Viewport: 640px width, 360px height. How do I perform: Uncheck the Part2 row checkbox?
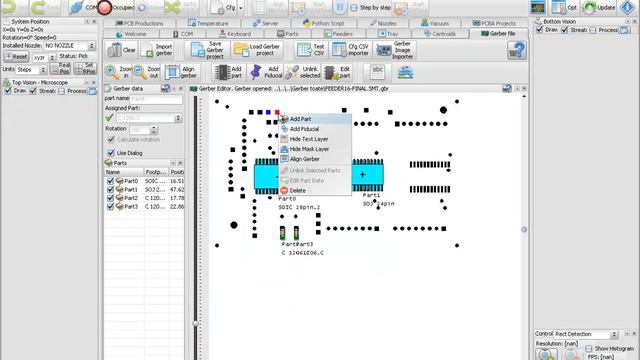[x=110, y=198]
